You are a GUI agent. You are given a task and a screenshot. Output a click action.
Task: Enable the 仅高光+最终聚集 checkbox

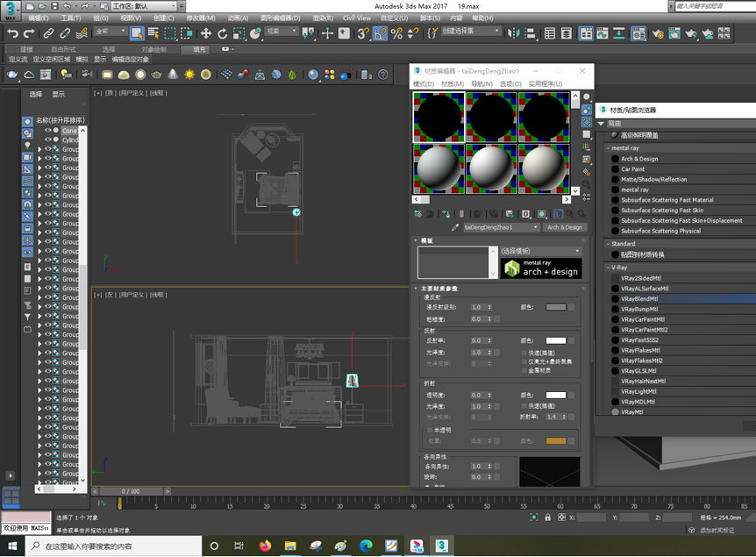coord(524,361)
